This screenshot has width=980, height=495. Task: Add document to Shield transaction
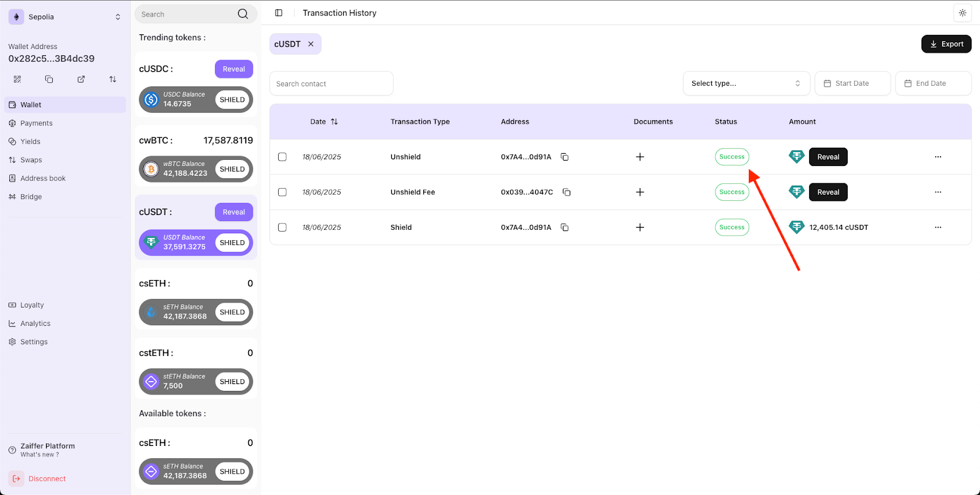[640, 227]
